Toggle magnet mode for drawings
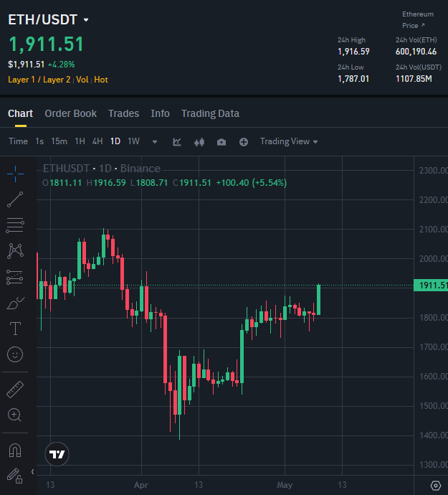The height and width of the screenshot is (495, 448). 15,451
